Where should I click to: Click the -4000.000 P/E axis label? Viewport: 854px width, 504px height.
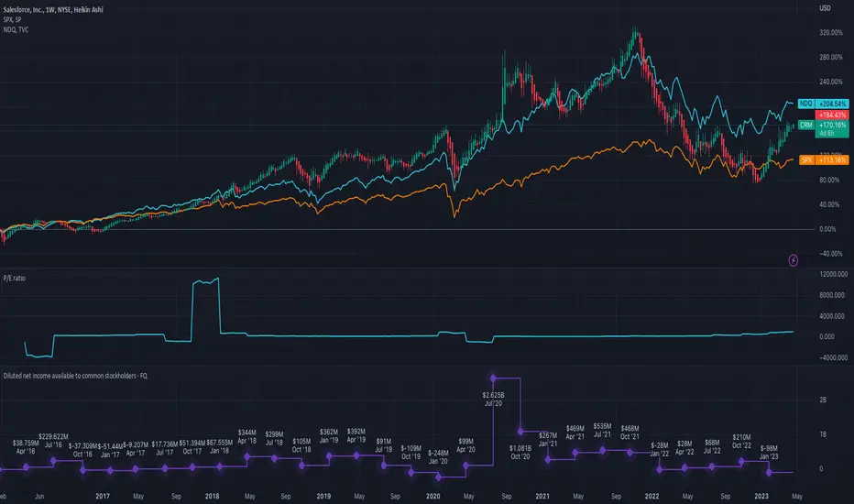833,358
